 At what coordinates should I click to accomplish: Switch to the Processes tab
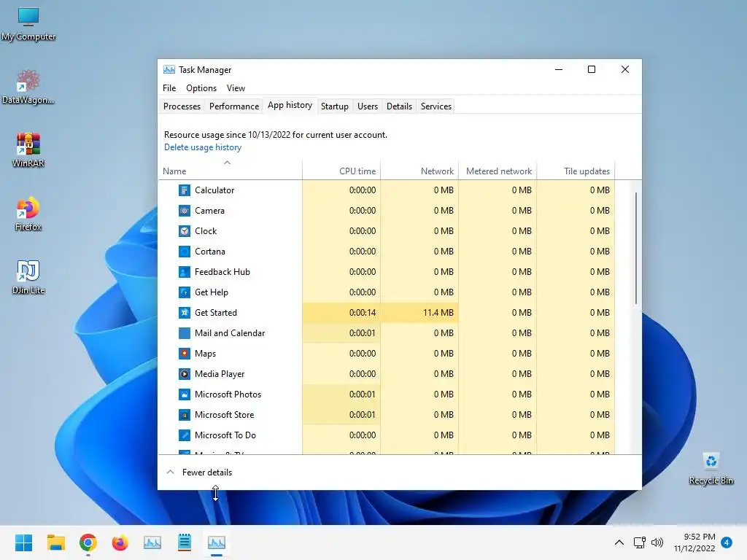click(x=182, y=106)
